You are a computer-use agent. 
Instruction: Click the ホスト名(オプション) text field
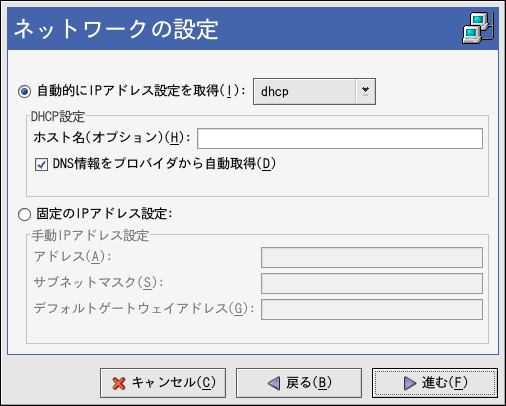[340, 138]
